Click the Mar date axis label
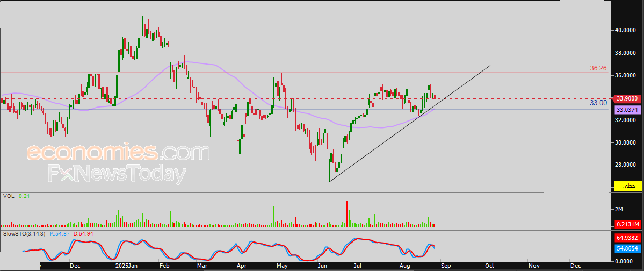Screen dimensions: 644x271 click(x=201, y=266)
